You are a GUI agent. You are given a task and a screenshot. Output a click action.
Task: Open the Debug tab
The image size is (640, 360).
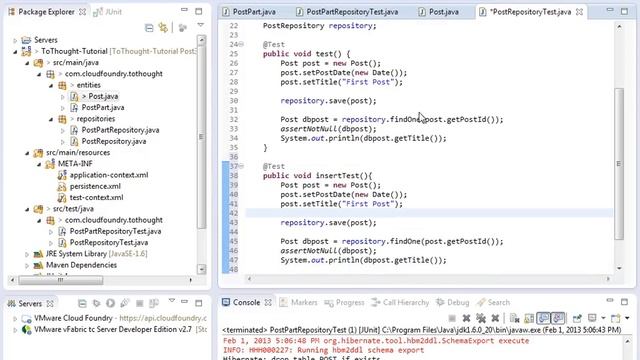(453, 302)
